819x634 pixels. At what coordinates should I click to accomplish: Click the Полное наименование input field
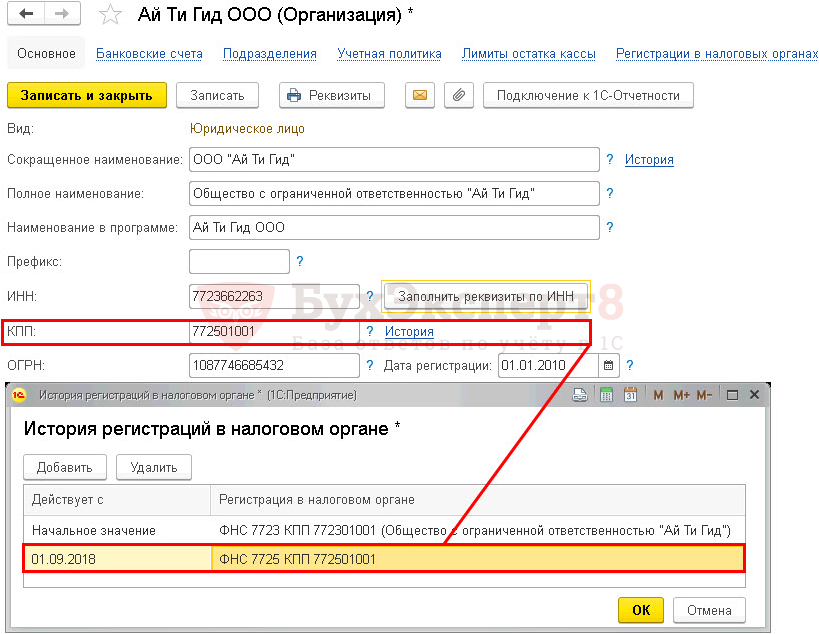click(394, 193)
